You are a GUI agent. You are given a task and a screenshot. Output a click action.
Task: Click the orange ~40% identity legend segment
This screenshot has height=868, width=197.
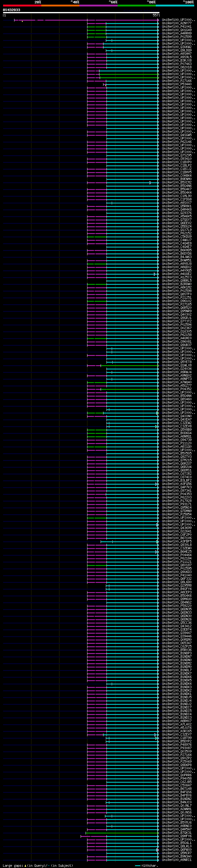click(60, 6)
